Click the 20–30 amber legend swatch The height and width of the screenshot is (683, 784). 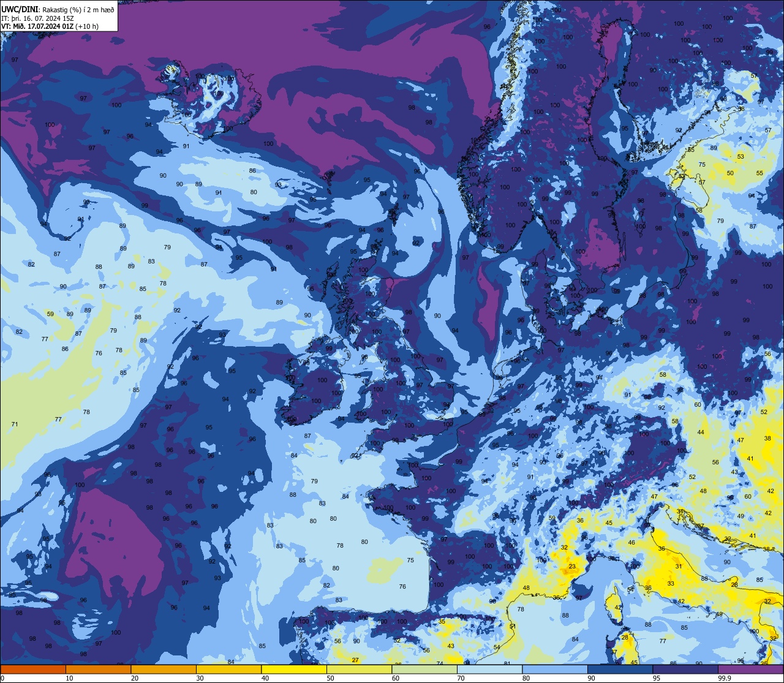(x=164, y=669)
